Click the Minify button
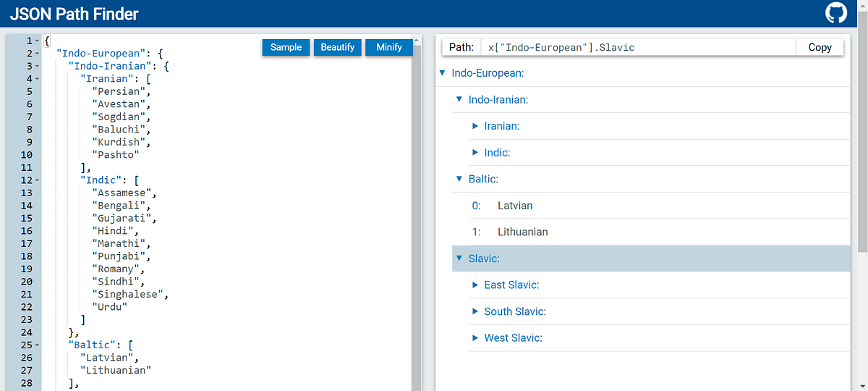Screen dimensions: 868x391 click(x=389, y=47)
